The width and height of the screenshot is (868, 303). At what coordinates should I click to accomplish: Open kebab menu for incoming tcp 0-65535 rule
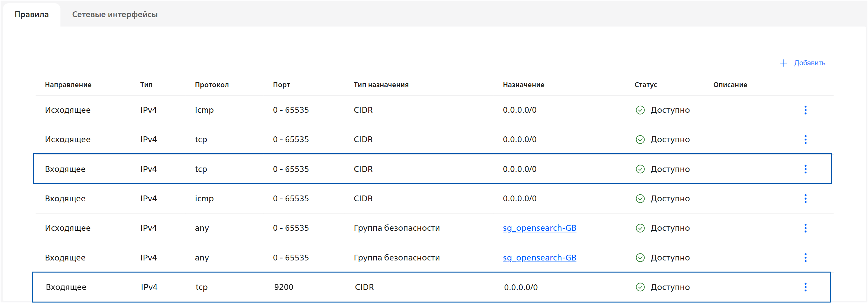[805, 169]
